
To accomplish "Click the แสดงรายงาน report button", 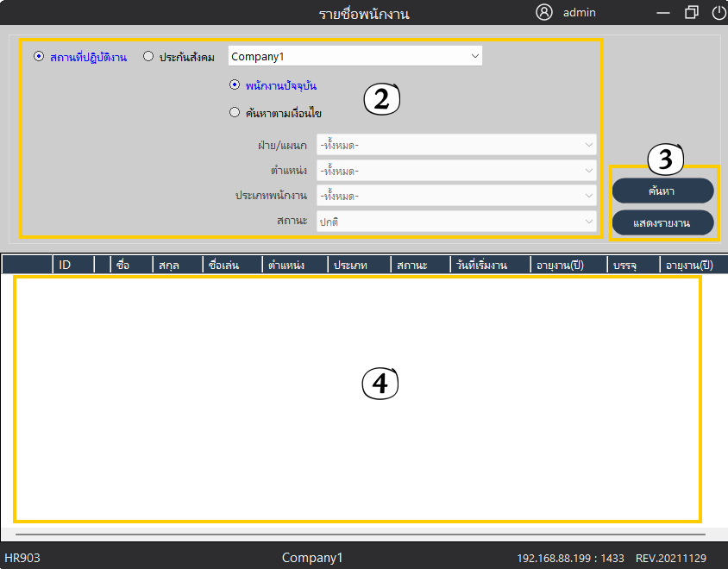I will 662,222.
